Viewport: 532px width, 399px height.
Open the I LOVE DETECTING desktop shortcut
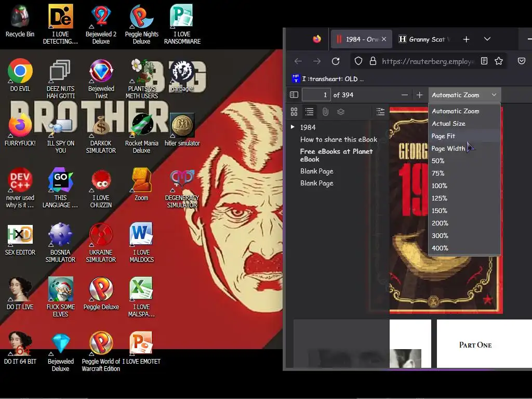[60, 24]
